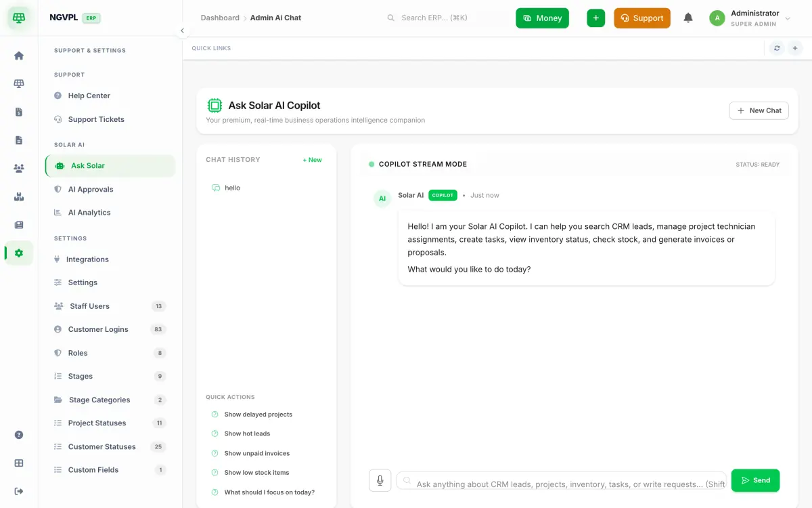Open Customer Statuses
This screenshot has width=812, height=508.
pos(110,446)
